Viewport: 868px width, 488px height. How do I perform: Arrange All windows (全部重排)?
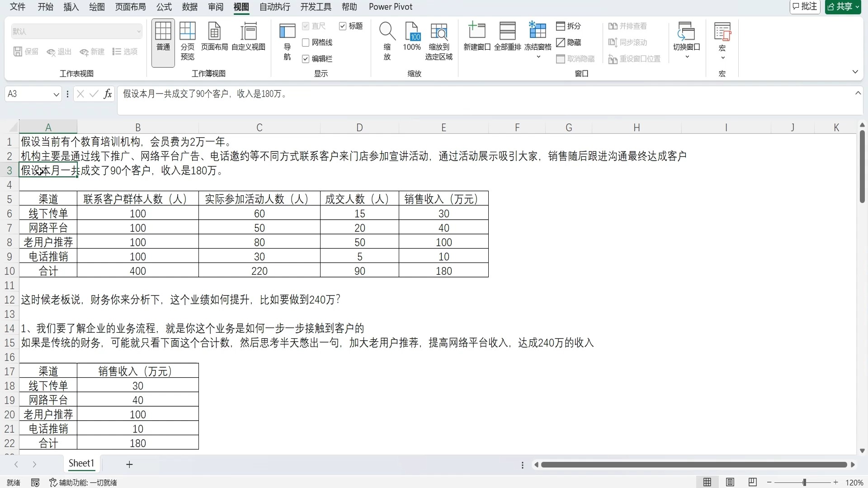507,36
